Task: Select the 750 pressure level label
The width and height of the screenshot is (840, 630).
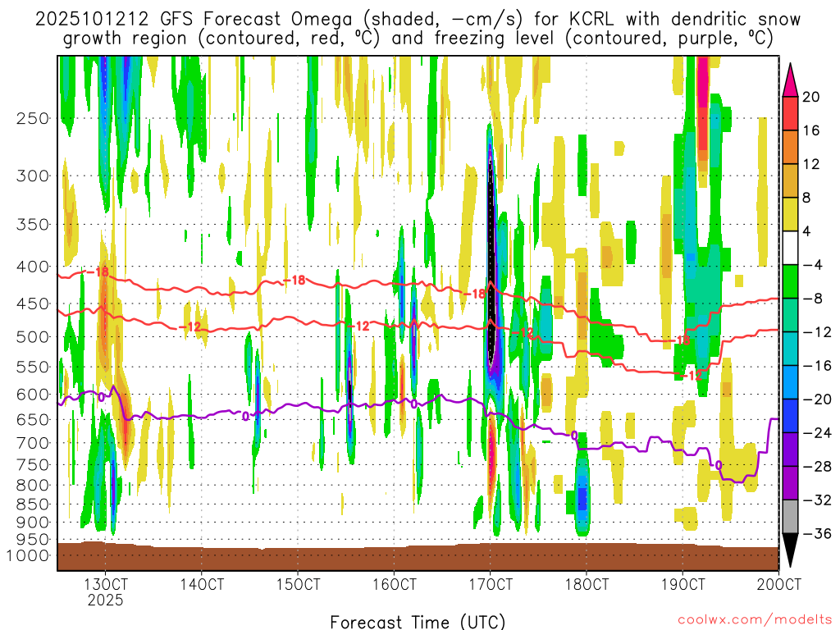Action: point(33,465)
